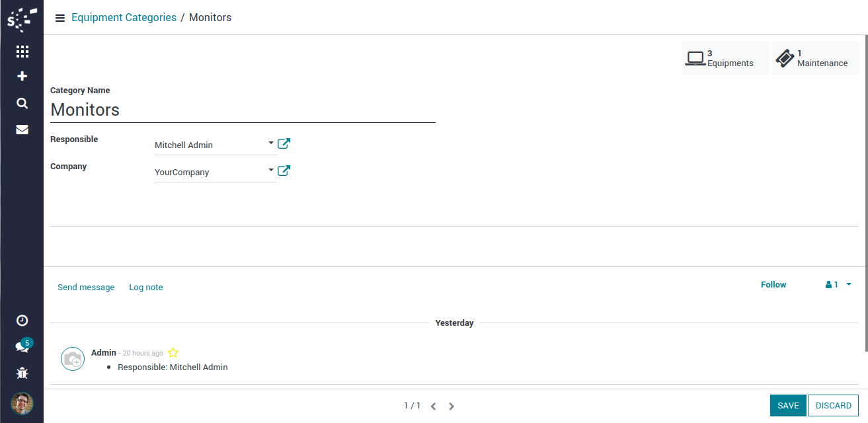The height and width of the screenshot is (423, 868).
Task: Open the apps grid menu
Action: pyautogui.click(x=22, y=52)
